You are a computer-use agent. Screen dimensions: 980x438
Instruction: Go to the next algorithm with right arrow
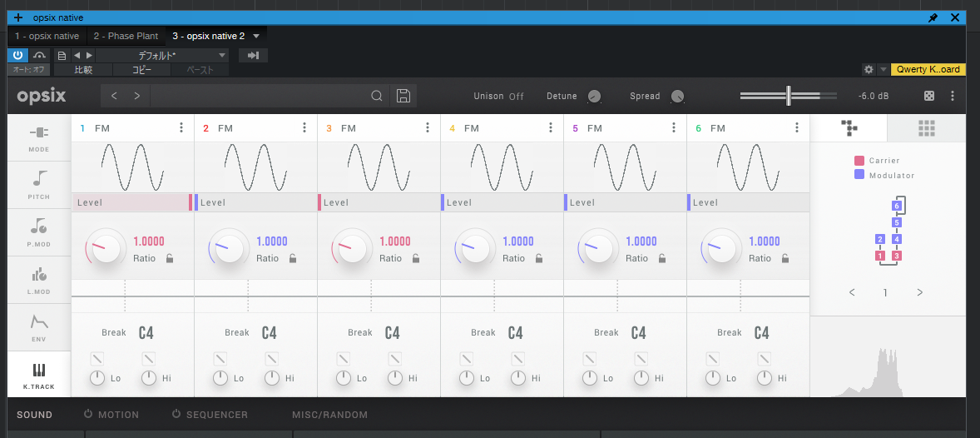click(919, 292)
